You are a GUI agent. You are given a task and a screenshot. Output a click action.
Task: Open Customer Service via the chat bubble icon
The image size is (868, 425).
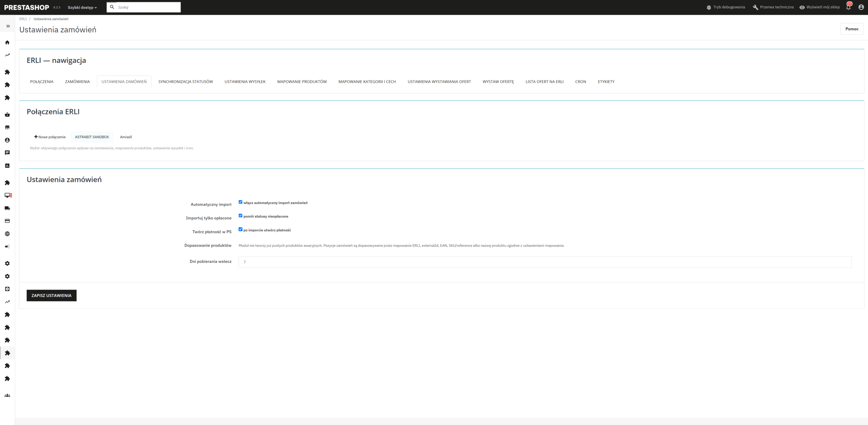coord(7,153)
